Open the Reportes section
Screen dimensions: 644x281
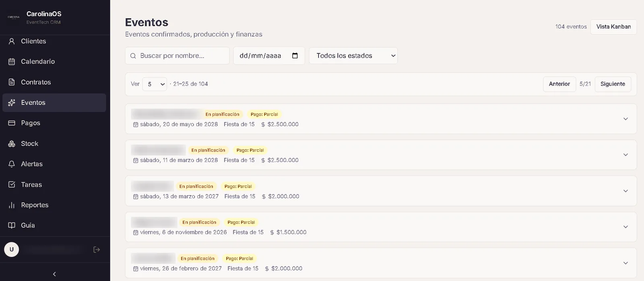coord(54,205)
